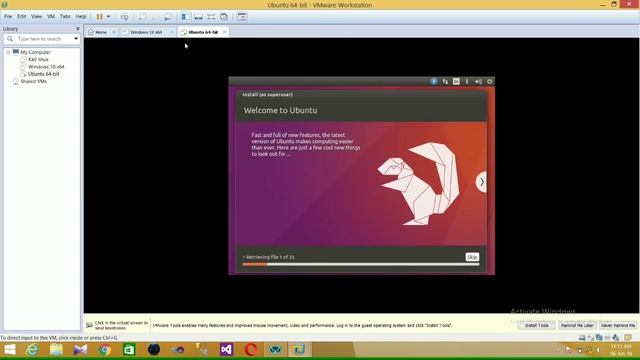Open Ubuntu network indicator
This screenshot has height=360, width=640.
coord(445,81)
